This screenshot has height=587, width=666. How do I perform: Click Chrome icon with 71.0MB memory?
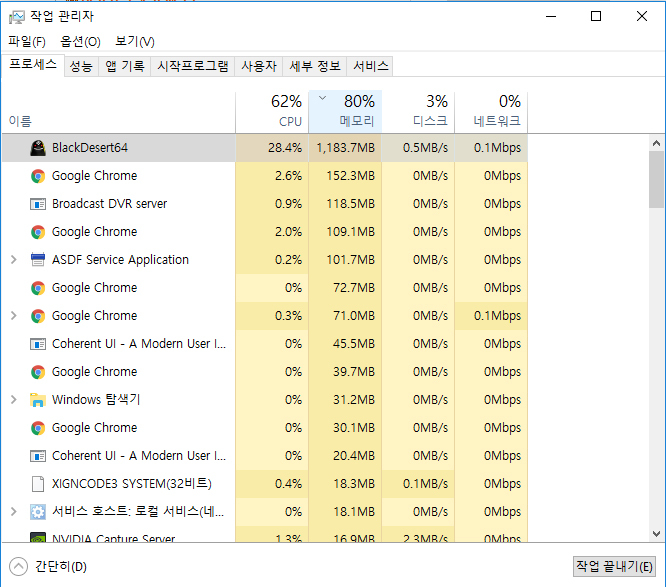point(38,316)
